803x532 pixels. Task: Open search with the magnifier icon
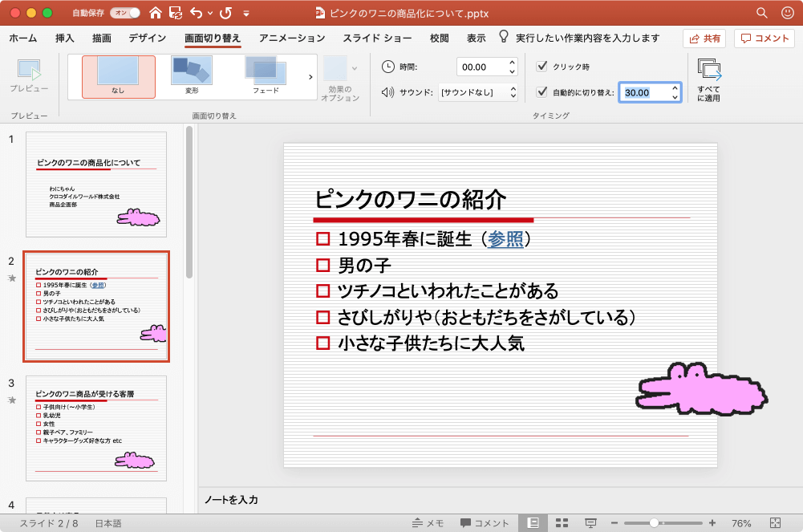[762, 13]
